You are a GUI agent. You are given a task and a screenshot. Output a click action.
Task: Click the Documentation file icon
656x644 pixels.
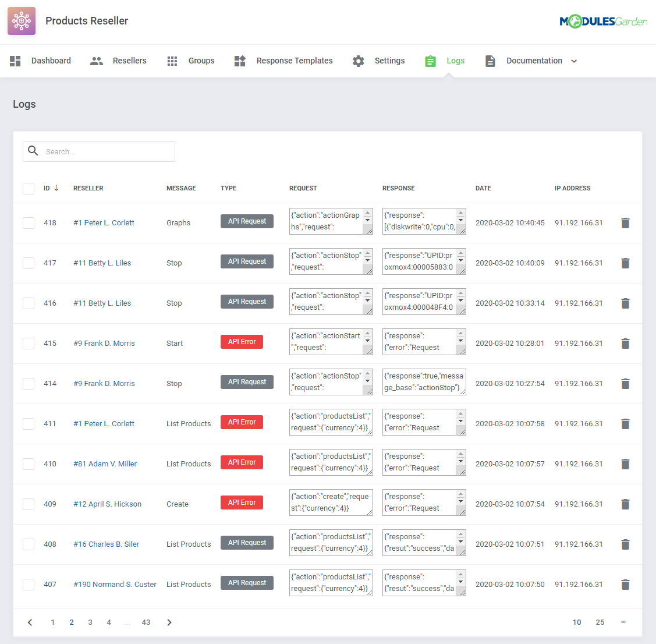tap(490, 61)
